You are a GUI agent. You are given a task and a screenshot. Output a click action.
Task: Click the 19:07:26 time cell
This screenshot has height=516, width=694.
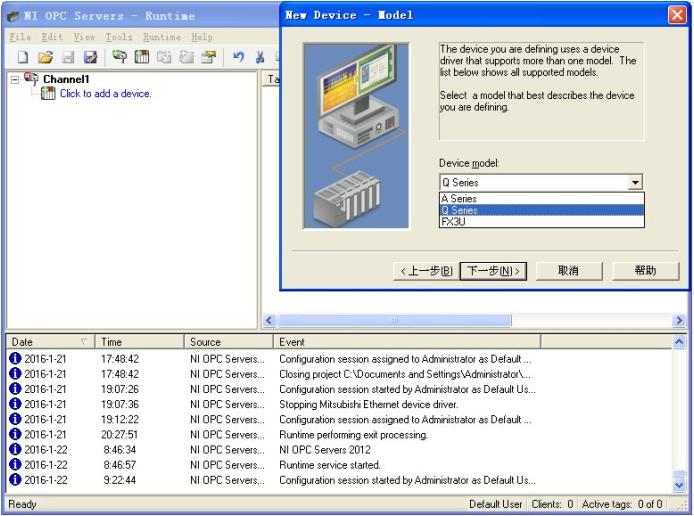click(x=120, y=389)
